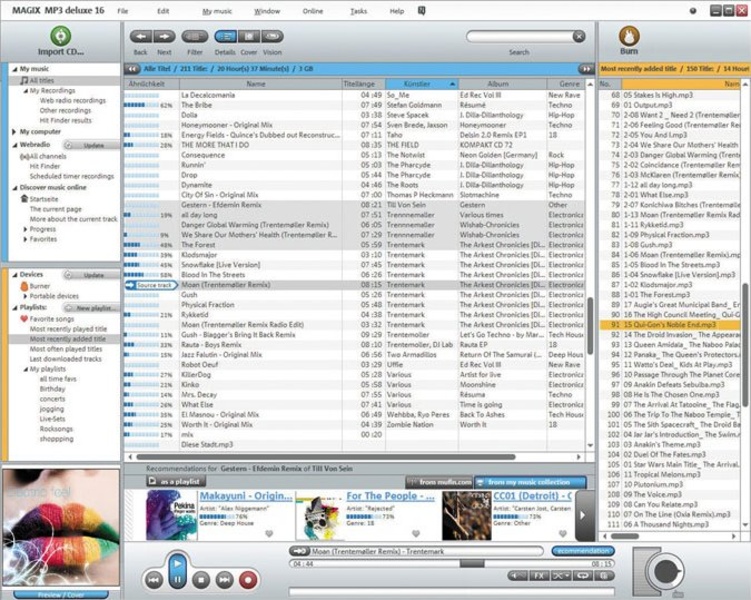Open the Tasks menu
Screen dimensions: 751x600
click(x=359, y=11)
